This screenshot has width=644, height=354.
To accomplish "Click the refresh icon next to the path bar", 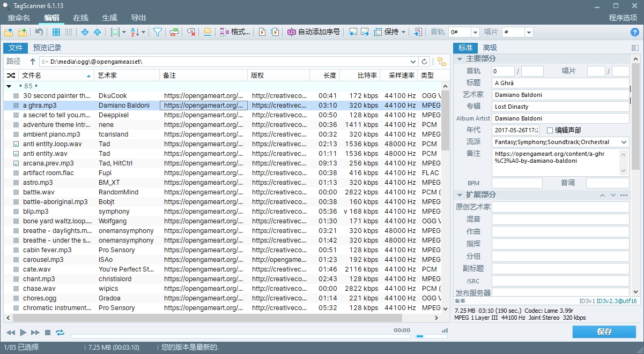I will (x=425, y=61).
